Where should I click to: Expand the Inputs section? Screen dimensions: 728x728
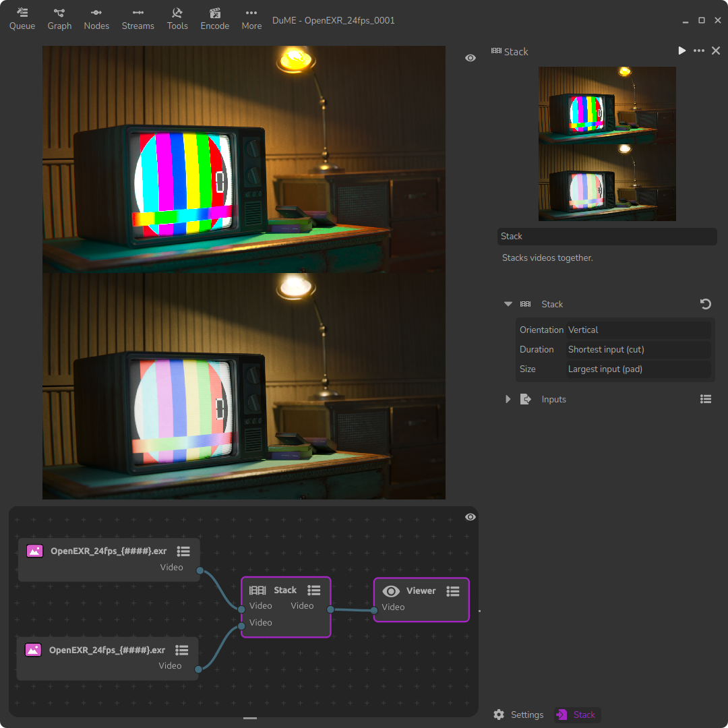[508, 399]
